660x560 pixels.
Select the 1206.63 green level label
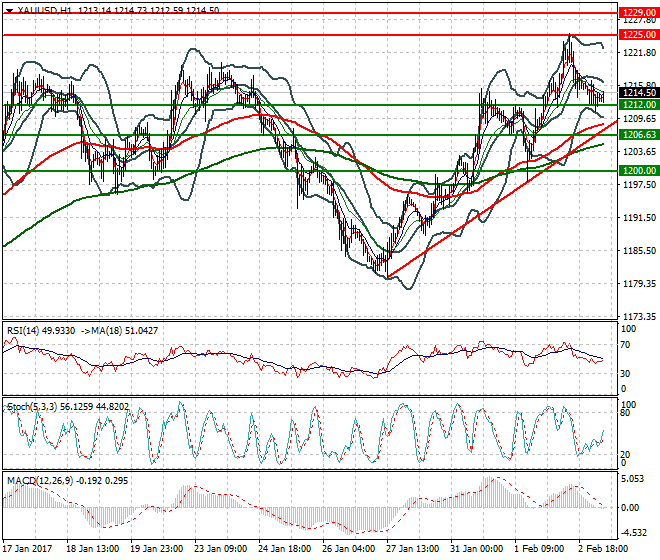639,135
